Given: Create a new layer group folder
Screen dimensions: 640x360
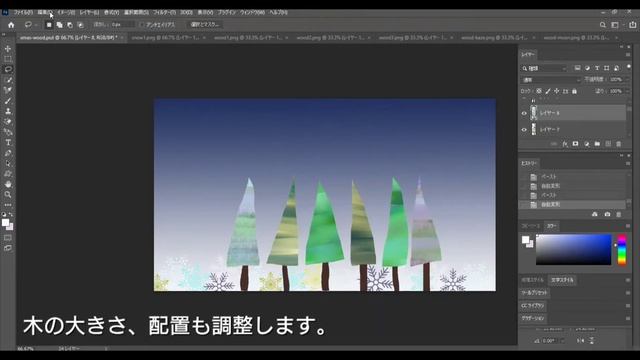Looking at the screenshot, I should pyautogui.click(x=597, y=144).
